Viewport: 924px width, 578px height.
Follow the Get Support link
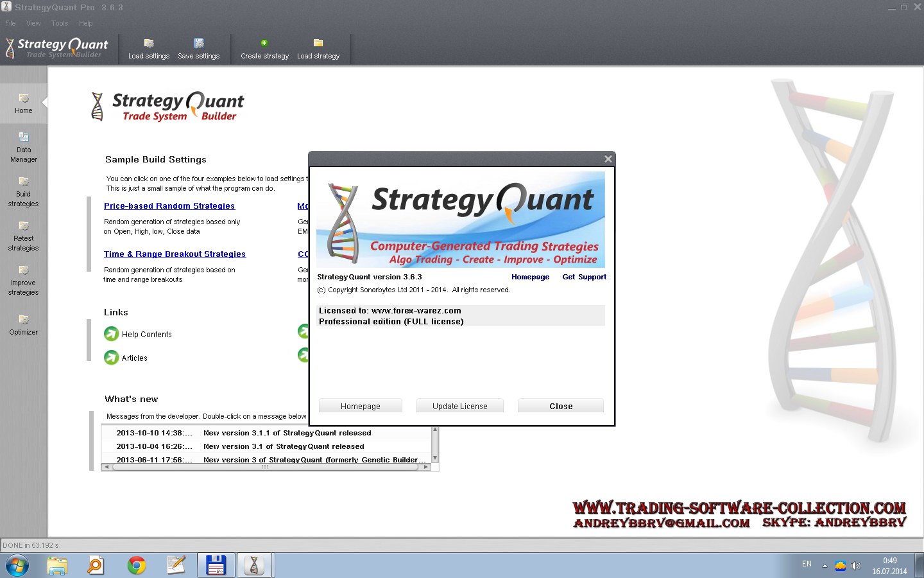[584, 277]
